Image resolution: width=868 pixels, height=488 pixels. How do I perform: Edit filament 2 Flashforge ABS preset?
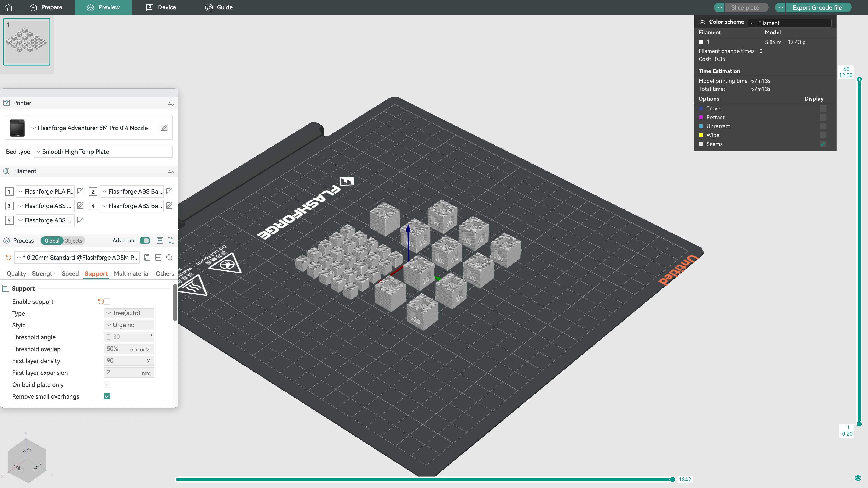[x=170, y=191]
